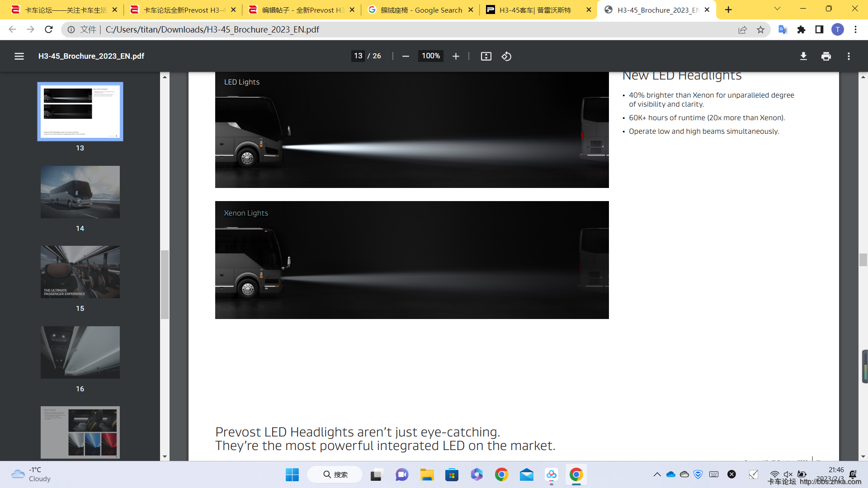This screenshot has height=488, width=868.
Task: Select the page 17 thumbnail at bottom
Action: tap(80, 432)
